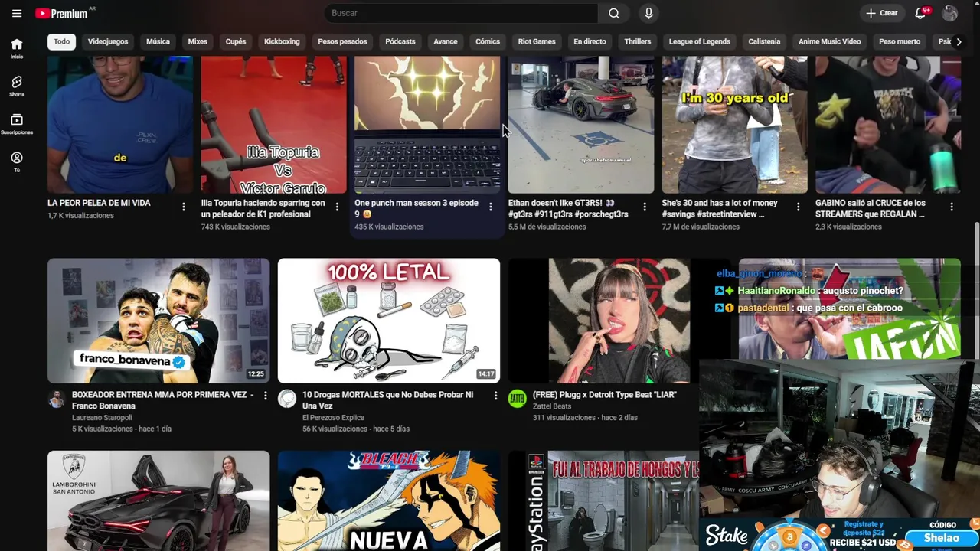Viewport: 980px width, 551px height.
Task: Select the Thrillers filter chip
Action: [x=638, y=41]
